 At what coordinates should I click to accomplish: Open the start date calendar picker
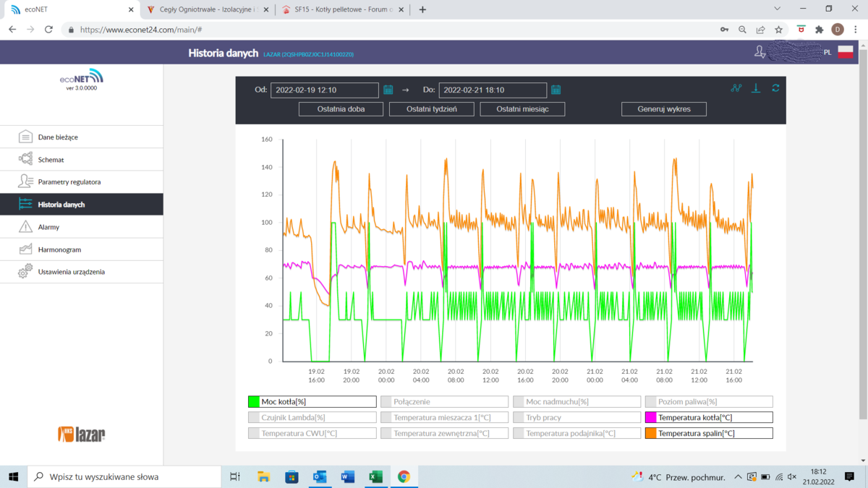click(x=388, y=90)
